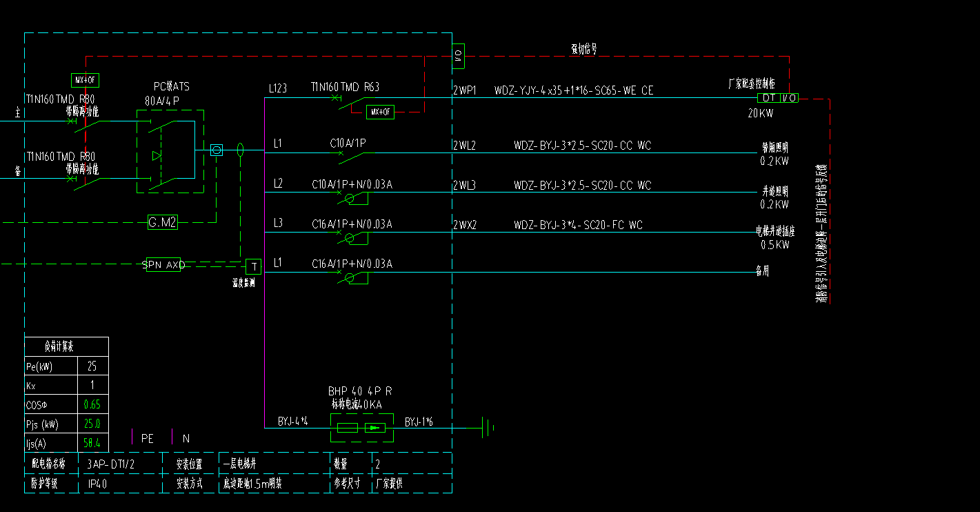Select the G.M2 module box
The width and height of the screenshot is (980, 512).
click(163, 222)
